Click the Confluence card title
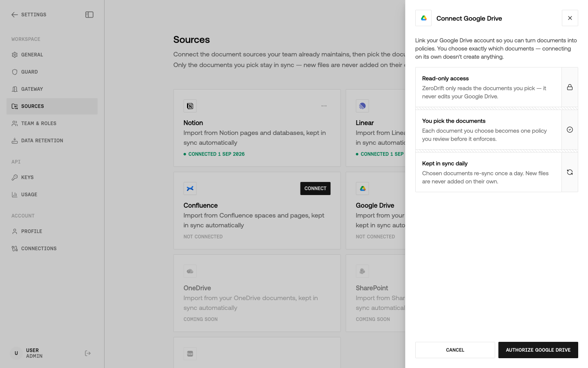 pyautogui.click(x=200, y=205)
